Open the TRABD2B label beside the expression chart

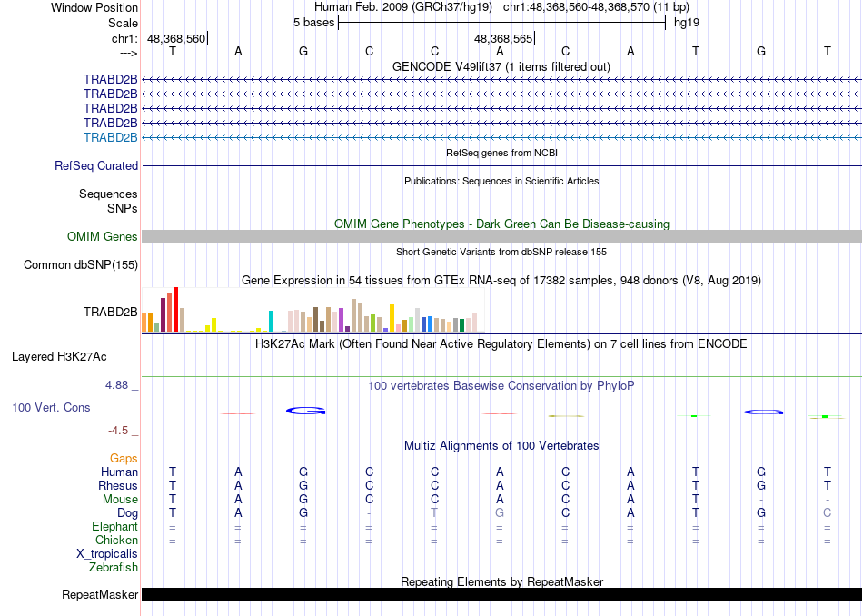[x=111, y=313]
